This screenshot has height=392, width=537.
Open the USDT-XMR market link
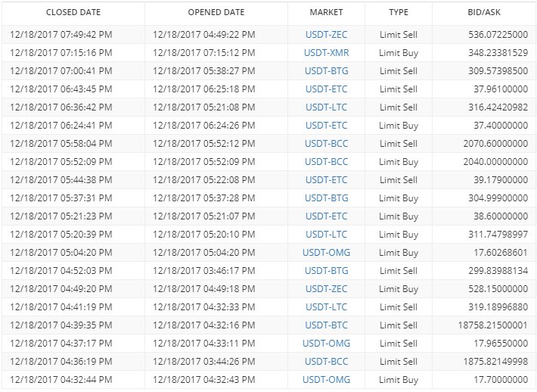327,53
